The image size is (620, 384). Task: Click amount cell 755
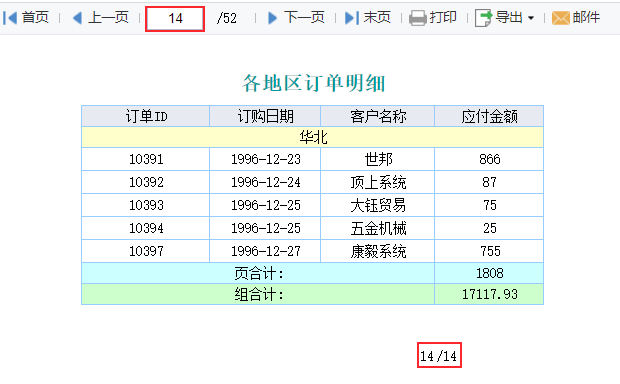click(x=489, y=251)
